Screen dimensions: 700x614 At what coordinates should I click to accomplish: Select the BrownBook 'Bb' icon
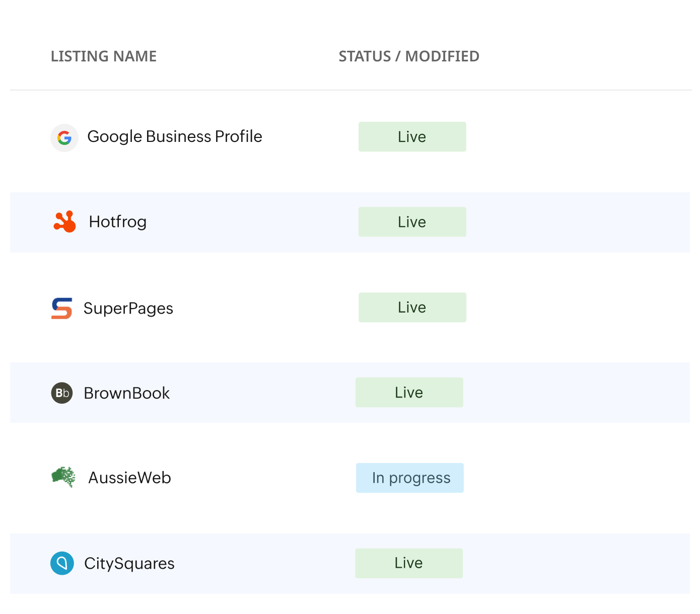(61, 393)
